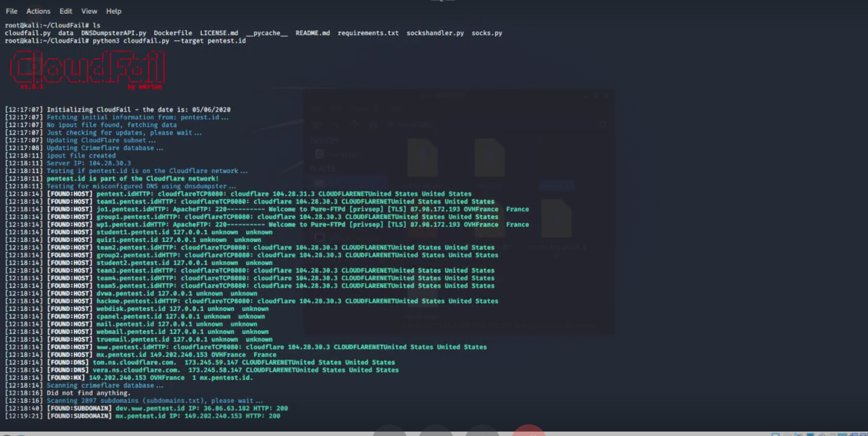Image resolution: width=868 pixels, height=436 pixels.
Task: Click __pycache__ in the ls listing
Action: point(267,33)
